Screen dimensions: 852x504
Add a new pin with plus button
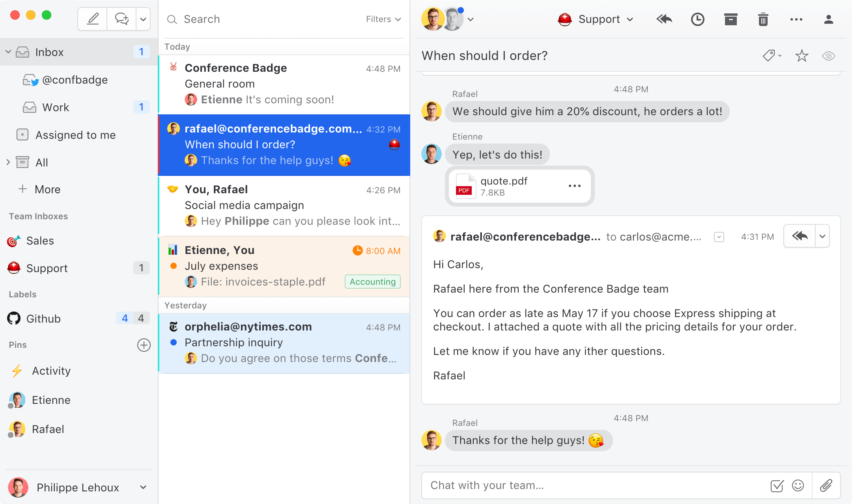click(x=144, y=345)
